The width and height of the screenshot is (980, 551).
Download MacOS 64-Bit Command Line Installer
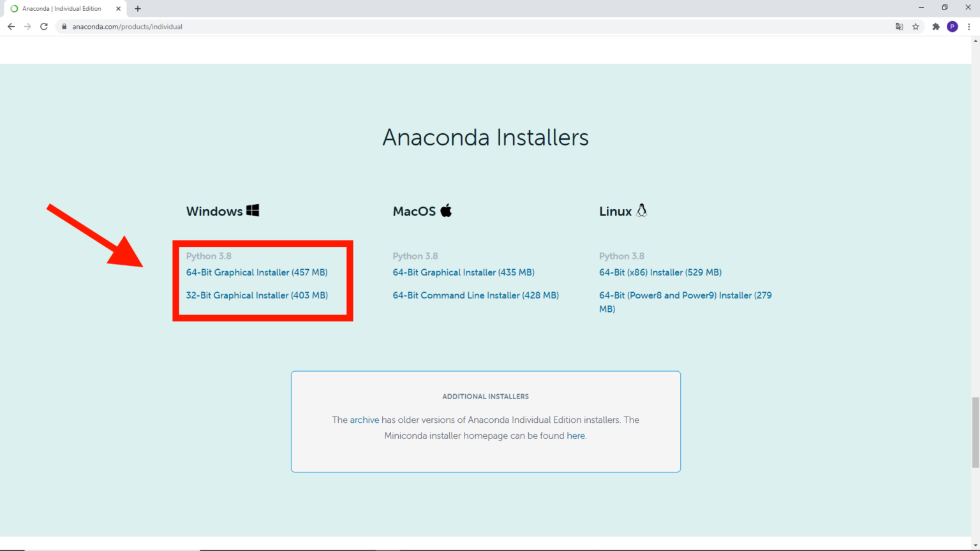point(475,295)
